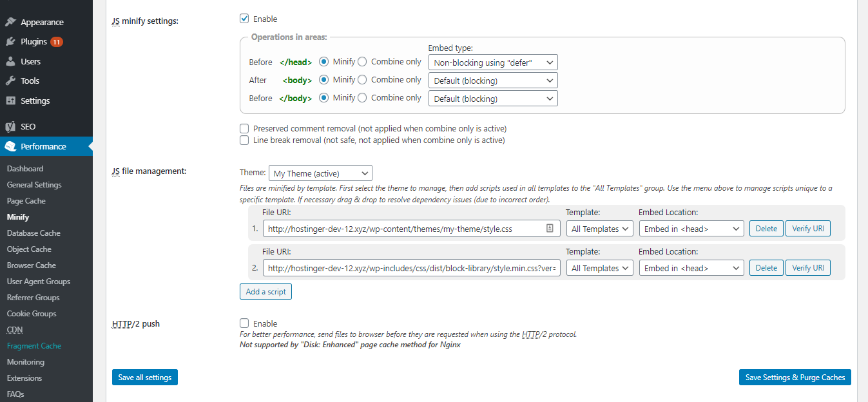Open the Embed type dropdown
The height and width of the screenshot is (402, 868).
492,62
